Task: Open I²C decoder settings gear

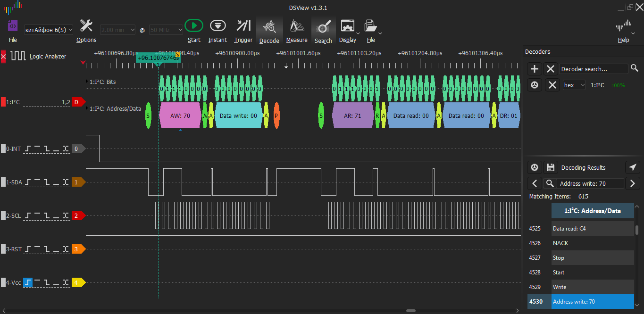Action: point(534,85)
